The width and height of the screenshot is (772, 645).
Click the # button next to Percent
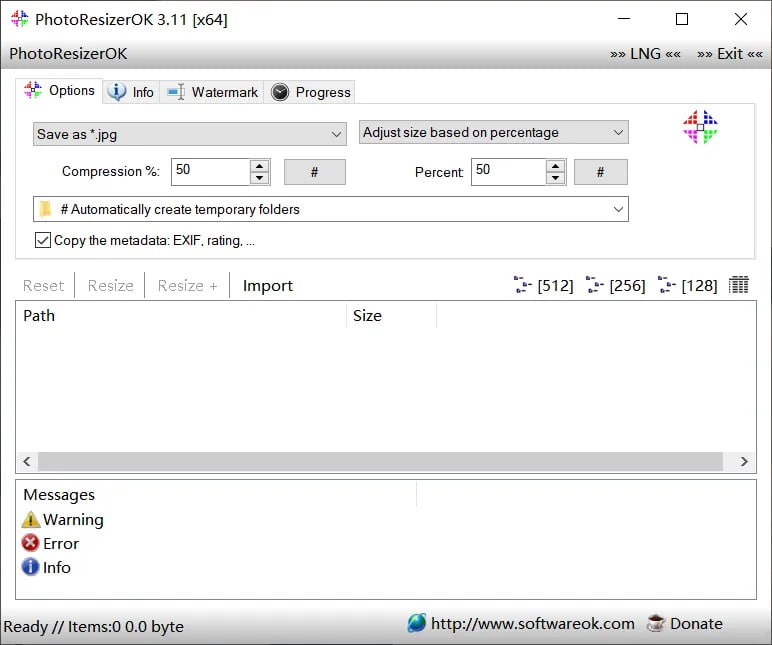pos(601,172)
